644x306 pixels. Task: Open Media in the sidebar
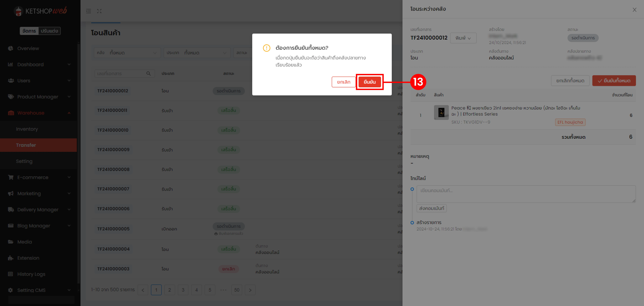(x=24, y=242)
